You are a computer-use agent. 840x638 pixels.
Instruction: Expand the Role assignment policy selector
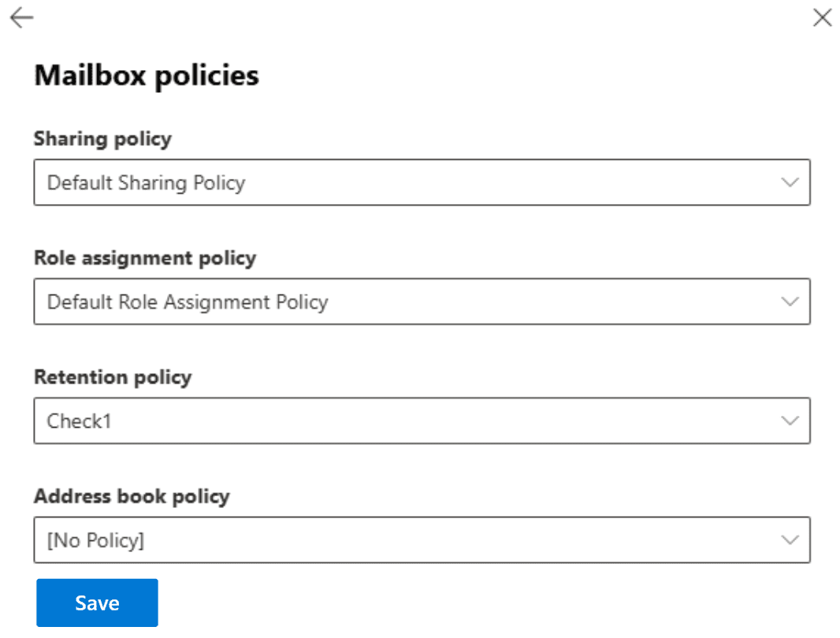click(x=420, y=302)
